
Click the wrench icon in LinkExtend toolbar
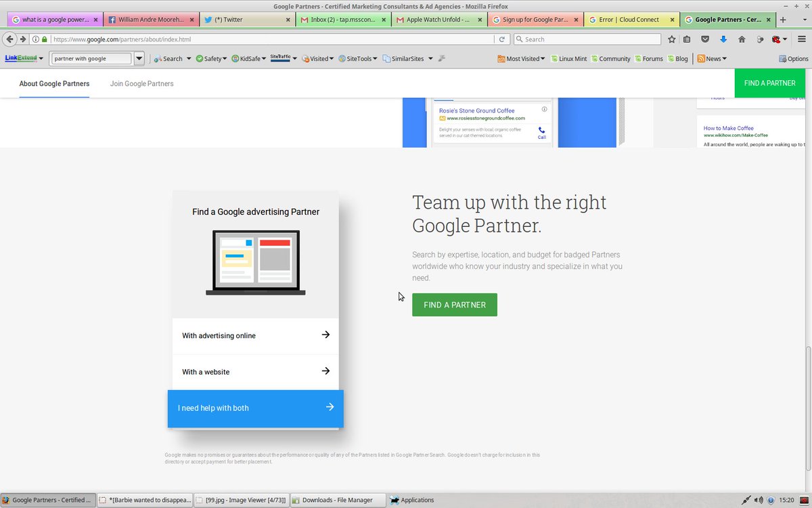pyautogui.click(x=442, y=58)
